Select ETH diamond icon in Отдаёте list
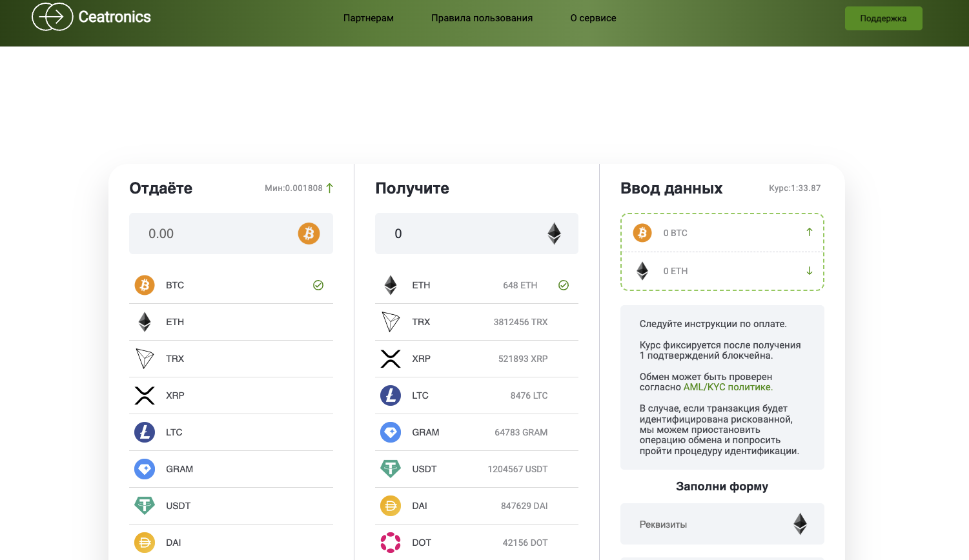 pyautogui.click(x=145, y=322)
